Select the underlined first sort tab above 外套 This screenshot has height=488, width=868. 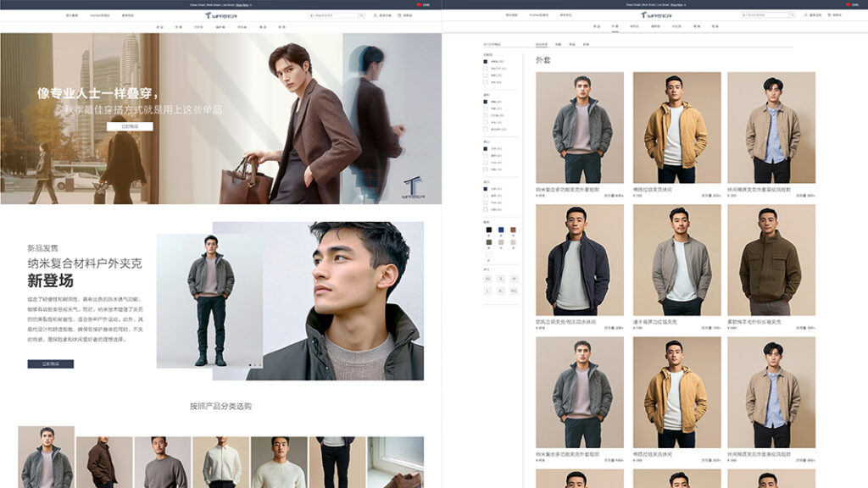pyautogui.click(x=542, y=44)
